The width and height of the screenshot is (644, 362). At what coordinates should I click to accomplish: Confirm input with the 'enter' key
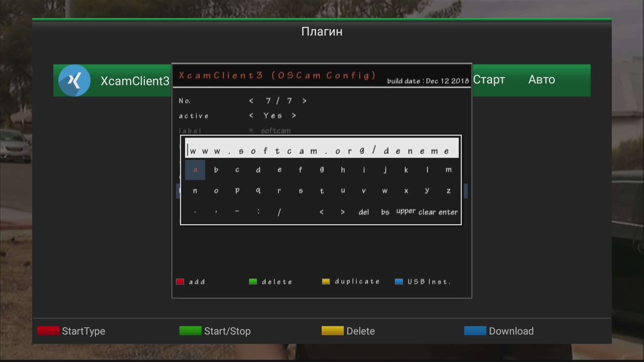point(448,212)
